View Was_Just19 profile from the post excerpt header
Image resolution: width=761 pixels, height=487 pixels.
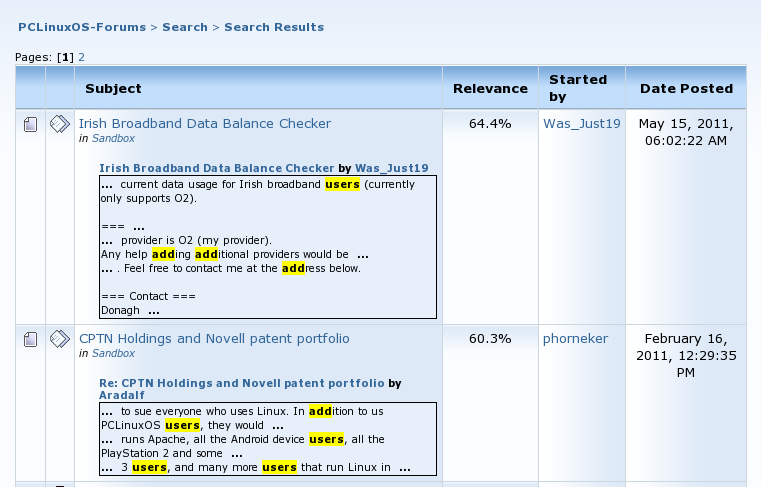(391, 168)
